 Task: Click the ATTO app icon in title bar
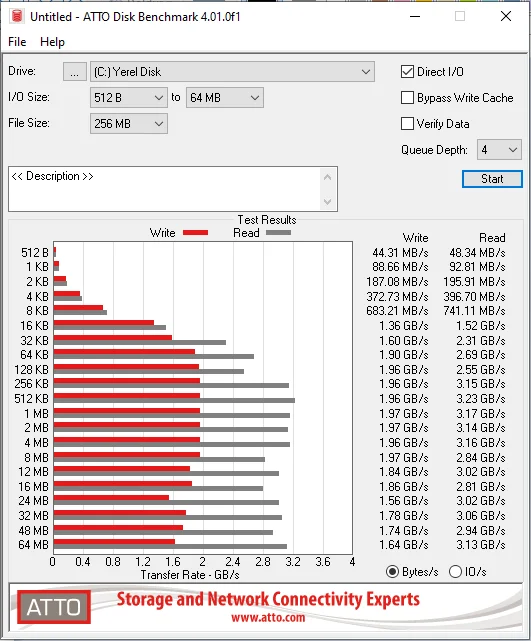[x=17, y=16]
